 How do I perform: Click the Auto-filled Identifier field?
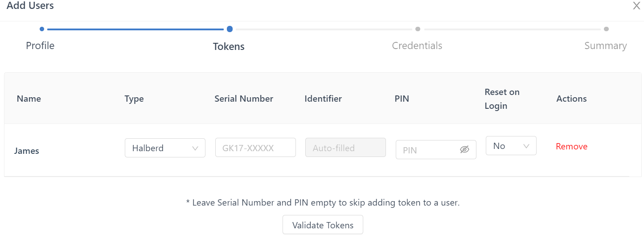click(345, 148)
